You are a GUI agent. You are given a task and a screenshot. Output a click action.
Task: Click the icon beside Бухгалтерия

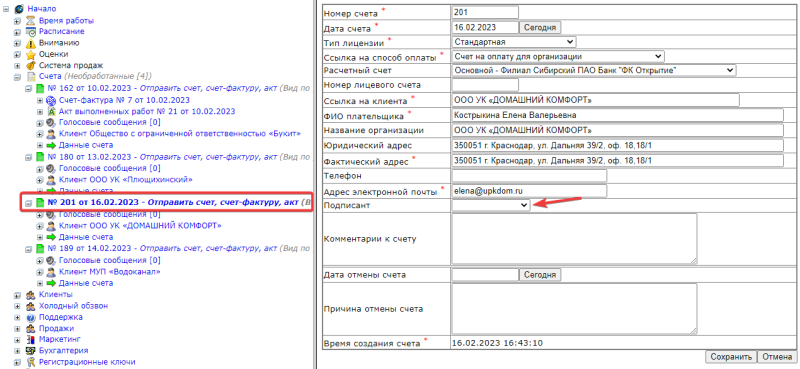pos(31,351)
